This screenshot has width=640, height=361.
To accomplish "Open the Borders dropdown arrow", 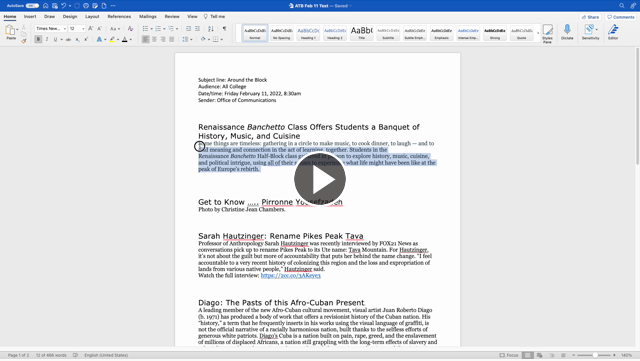I will tap(222, 40).
